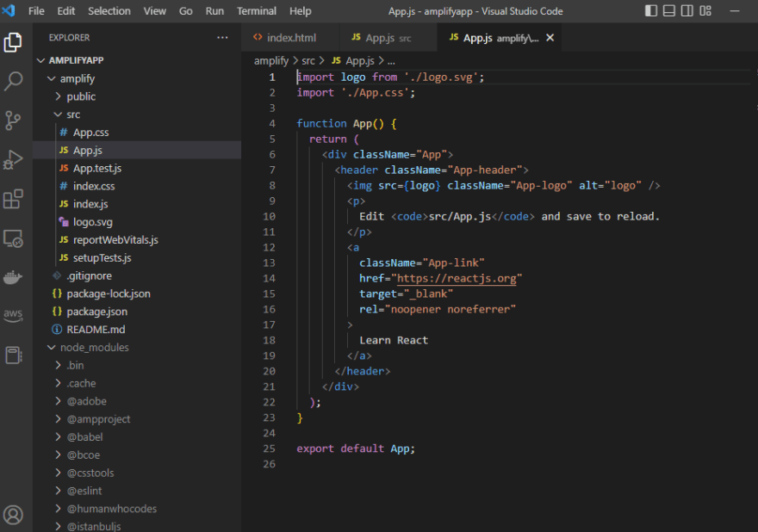
Task: Click the amplify breadcrumb segment
Action: (x=271, y=61)
